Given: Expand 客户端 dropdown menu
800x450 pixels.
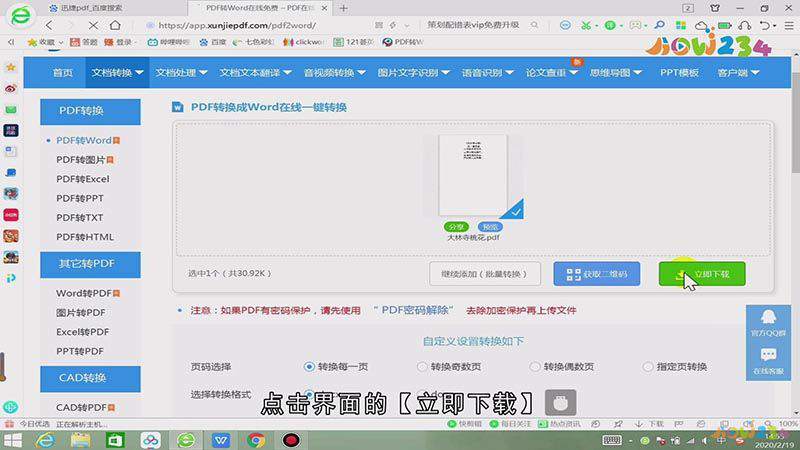Looking at the screenshot, I should (x=738, y=73).
